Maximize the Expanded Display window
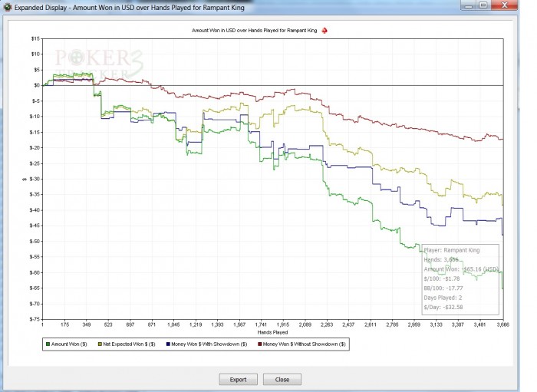The height and width of the screenshot is (392, 537). 483,5
